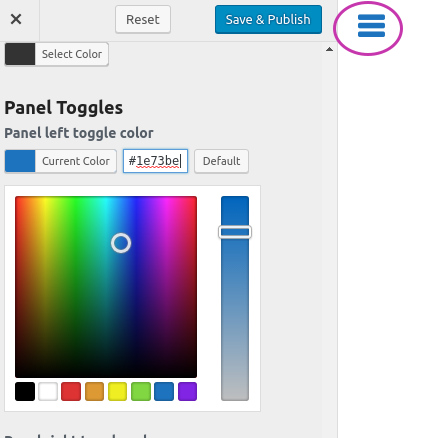The height and width of the screenshot is (438, 431).
Task: Pick the yellow palette swatch
Action: tap(117, 391)
